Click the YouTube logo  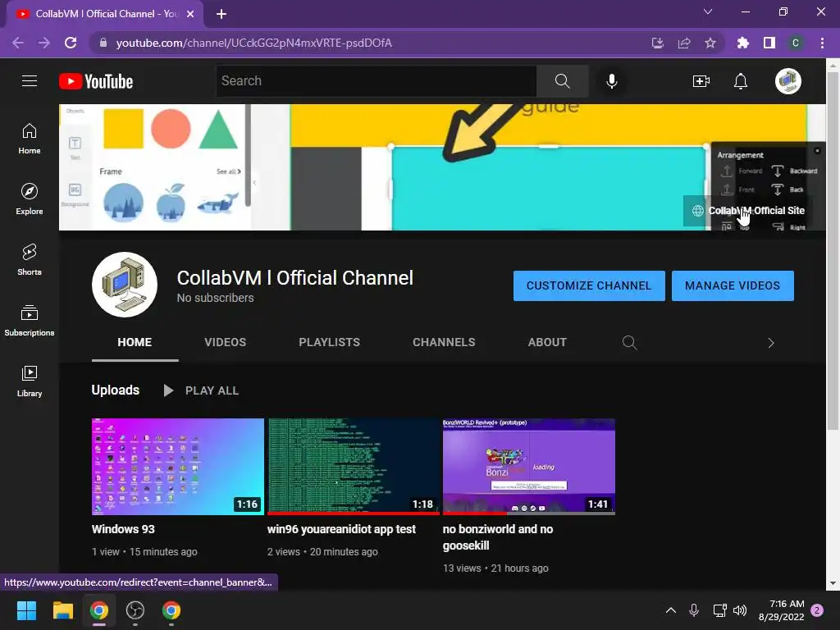[96, 81]
